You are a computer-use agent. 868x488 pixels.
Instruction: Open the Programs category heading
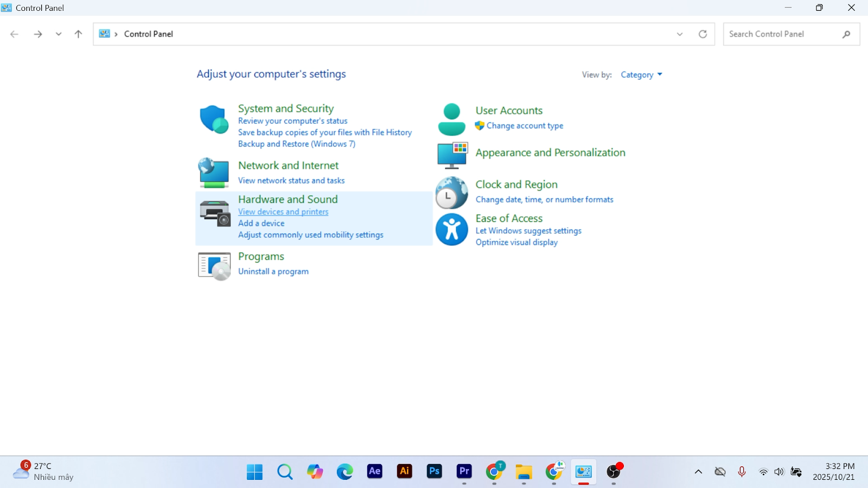261,256
